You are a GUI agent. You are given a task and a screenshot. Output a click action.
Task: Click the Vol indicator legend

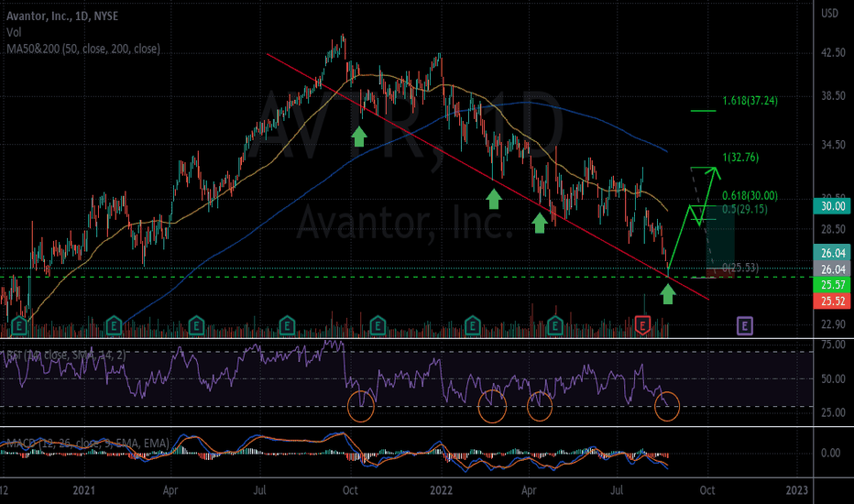point(14,32)
